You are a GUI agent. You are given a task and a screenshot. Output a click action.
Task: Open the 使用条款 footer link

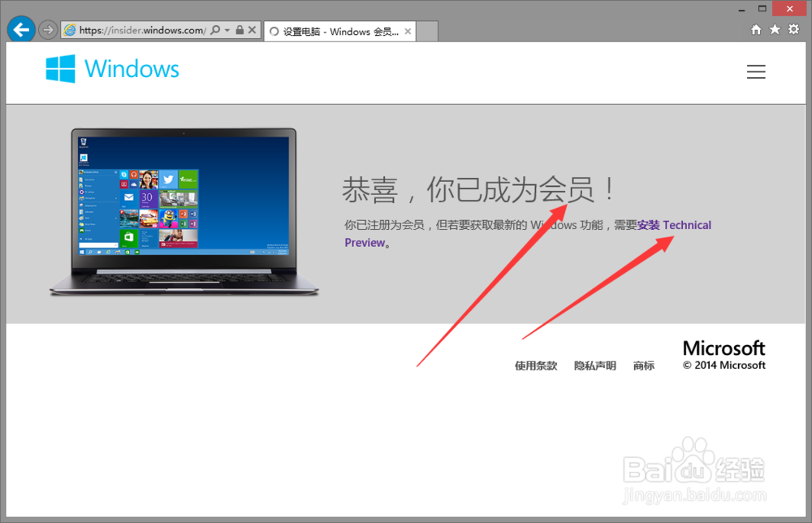pos(536,366)
